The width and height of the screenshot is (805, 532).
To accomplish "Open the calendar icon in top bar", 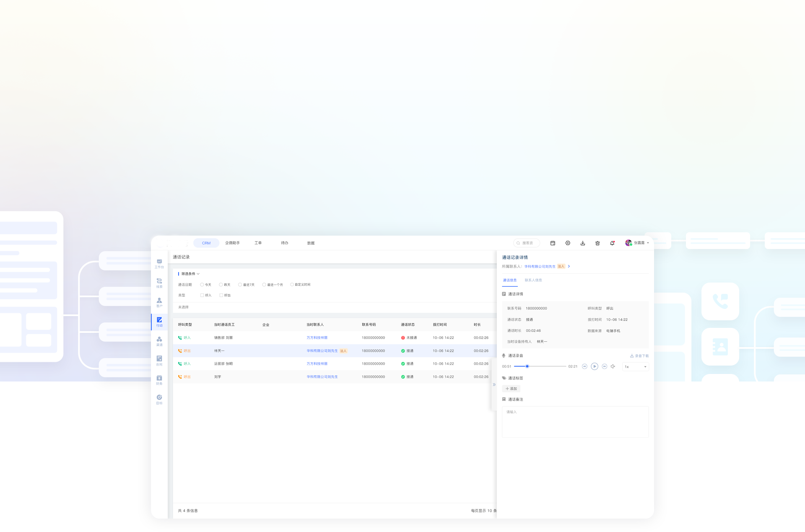I will [x=553, y=243].
